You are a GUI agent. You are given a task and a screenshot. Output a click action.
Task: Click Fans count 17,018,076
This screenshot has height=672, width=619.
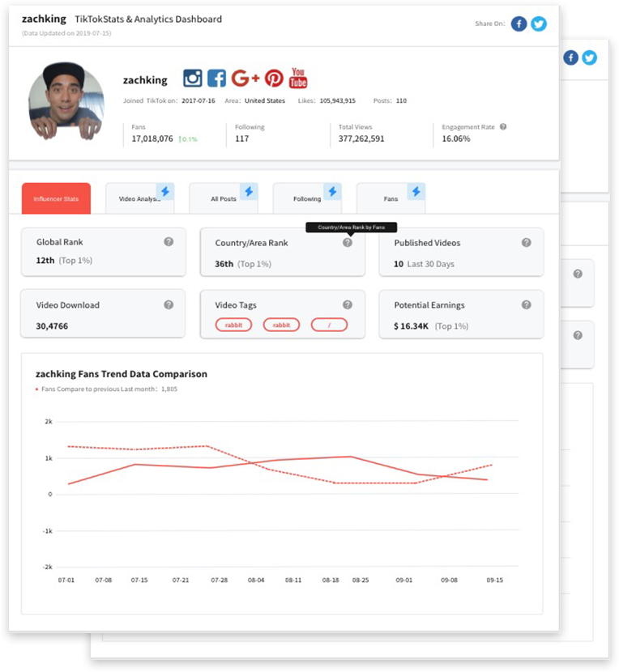(152, 138)
